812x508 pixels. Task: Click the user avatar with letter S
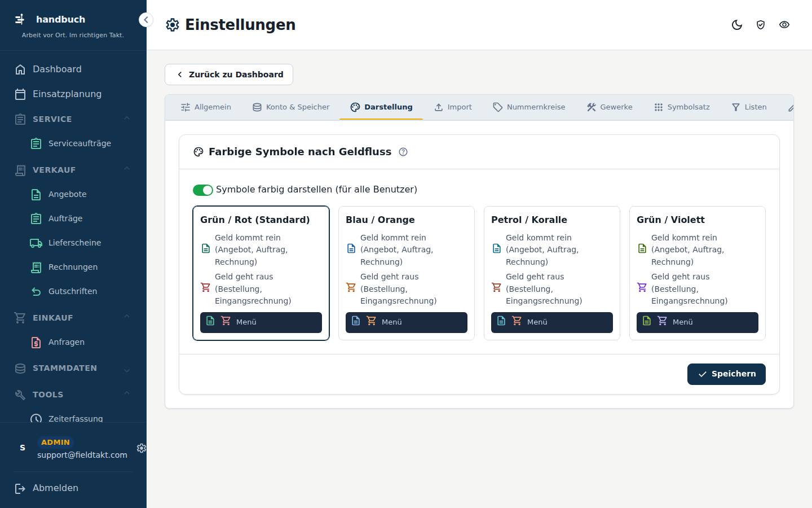[x=23, y=448]
